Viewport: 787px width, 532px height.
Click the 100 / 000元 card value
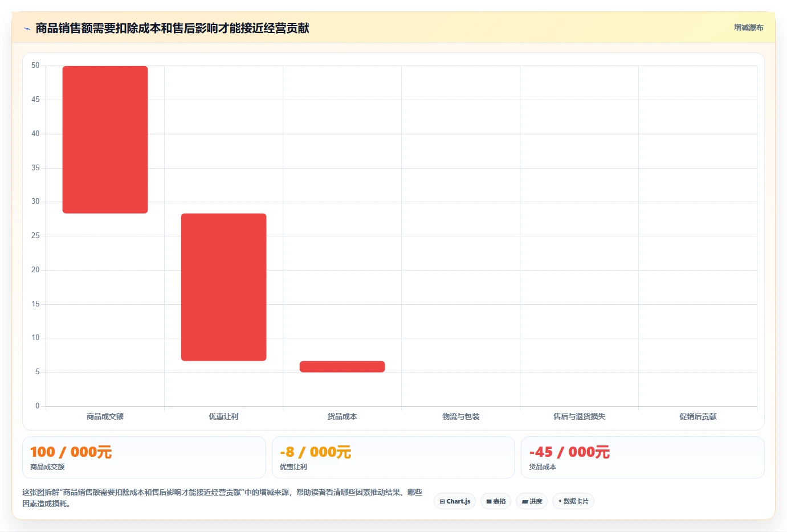coord(71,452)
